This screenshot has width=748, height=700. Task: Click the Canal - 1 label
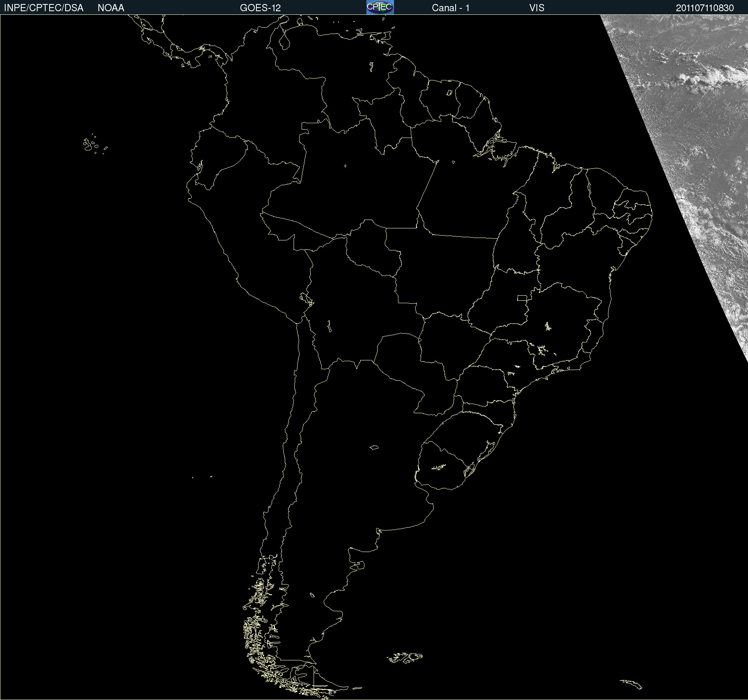[x=451, y=8]
